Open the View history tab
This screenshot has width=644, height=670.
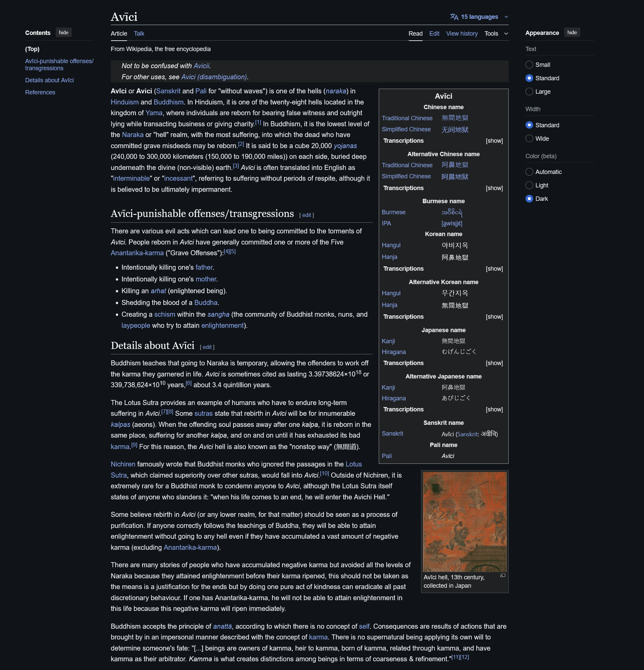pos(462,34)
